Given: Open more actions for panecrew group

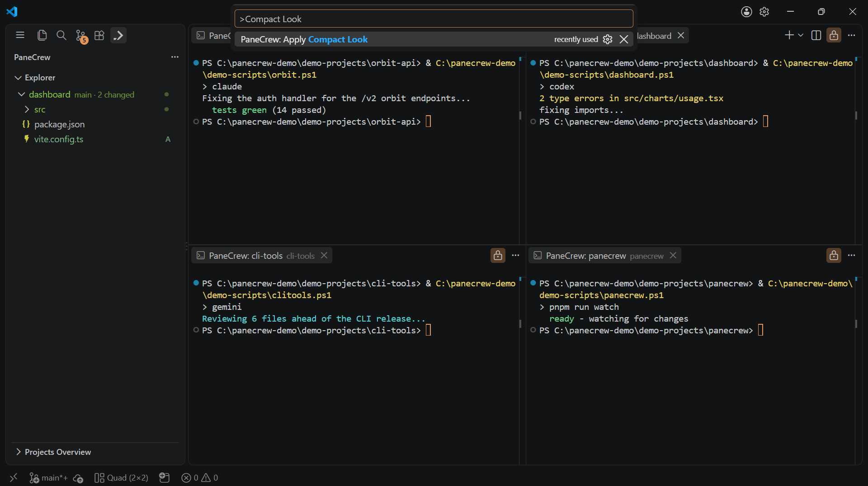Looking at the screenshot, I should click(852, 256).
